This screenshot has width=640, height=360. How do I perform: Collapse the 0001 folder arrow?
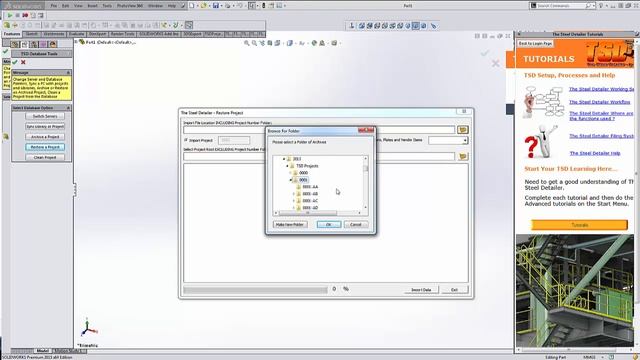pyautogui.click(x=291, y=180)
